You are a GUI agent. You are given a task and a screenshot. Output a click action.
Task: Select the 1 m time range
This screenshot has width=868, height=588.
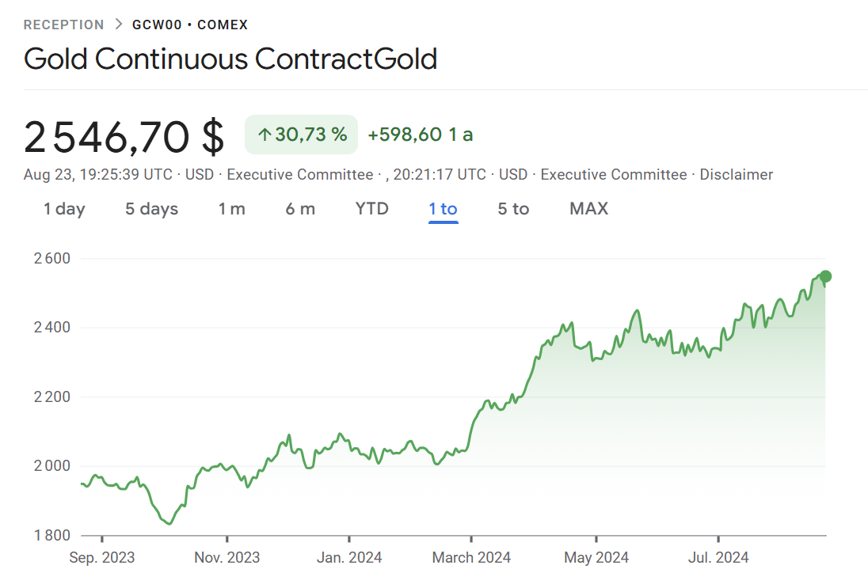click(x=232, y=209)
